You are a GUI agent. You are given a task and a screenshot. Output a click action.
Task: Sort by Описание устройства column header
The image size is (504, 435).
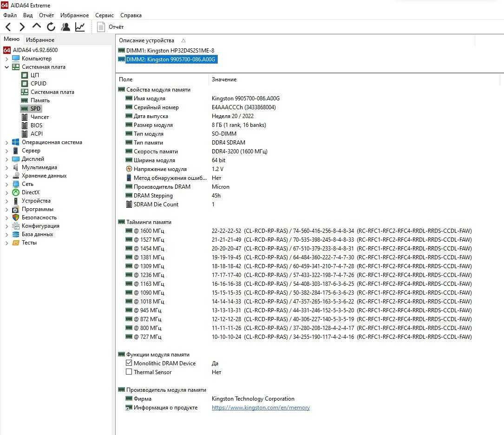[x=147, y=40]
